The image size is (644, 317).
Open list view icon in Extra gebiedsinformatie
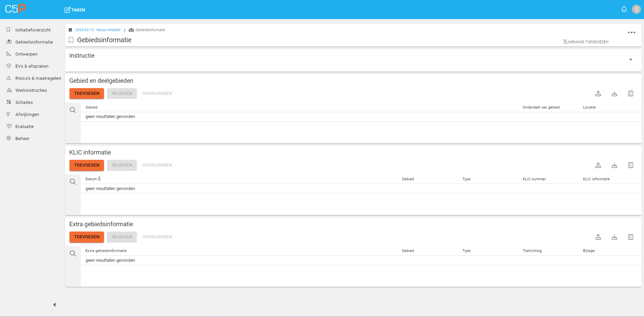click(631, 237)
